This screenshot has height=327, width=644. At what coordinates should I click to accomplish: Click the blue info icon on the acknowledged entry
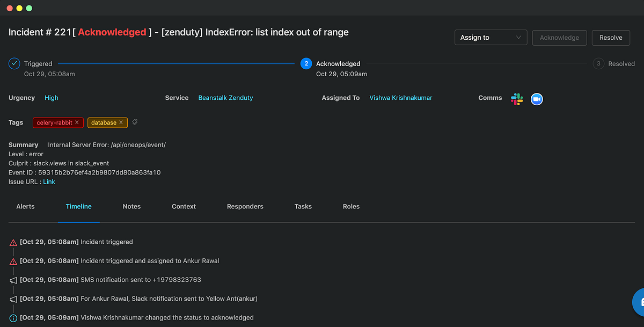coord(13,317)
